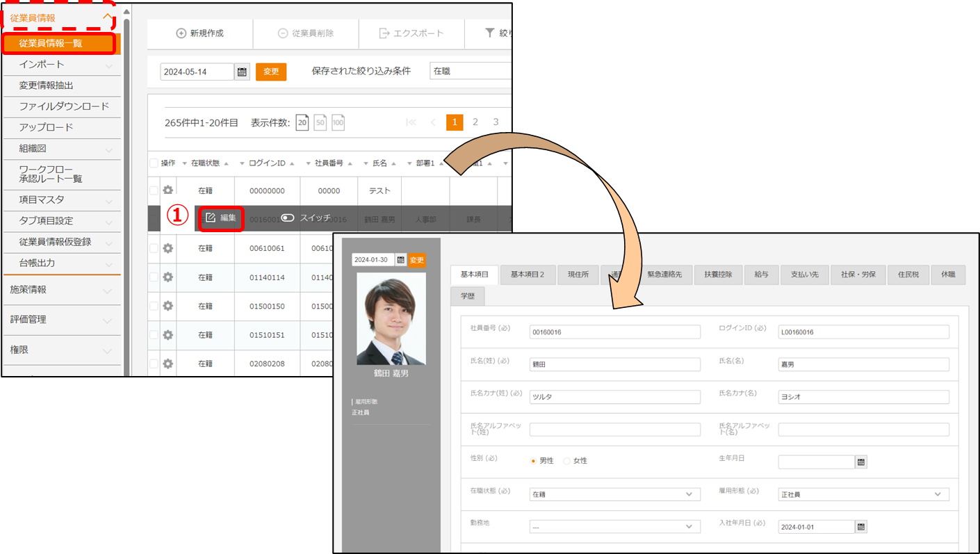Viewport: 980px width, 554px height.
Task: Go to page 2 of results
Action: tap(475, 122)
